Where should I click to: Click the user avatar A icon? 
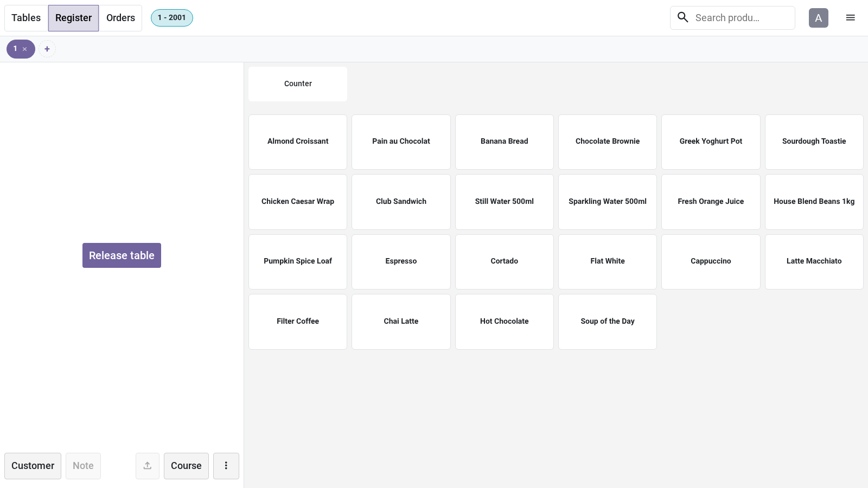click(x=819, y=18)
